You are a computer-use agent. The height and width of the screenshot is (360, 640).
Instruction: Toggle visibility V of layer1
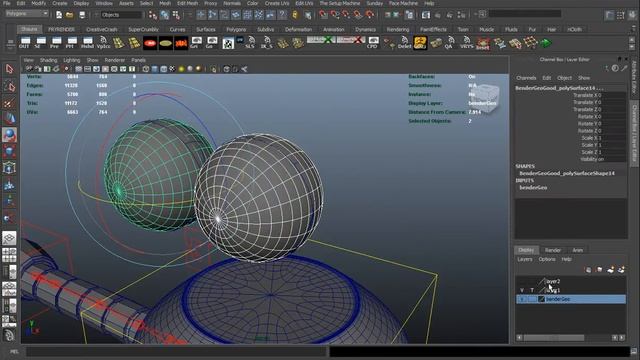[521, 290]
